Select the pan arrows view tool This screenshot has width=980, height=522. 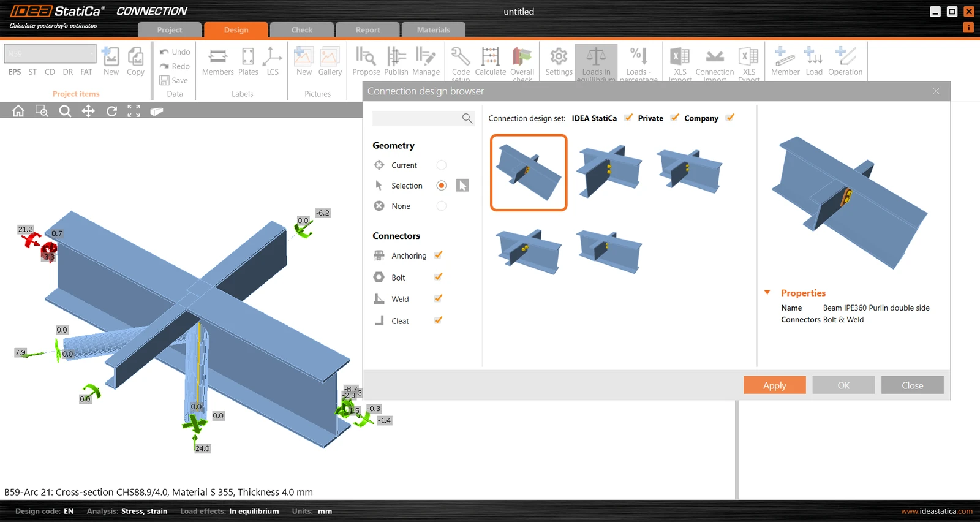tap(88, 111)
